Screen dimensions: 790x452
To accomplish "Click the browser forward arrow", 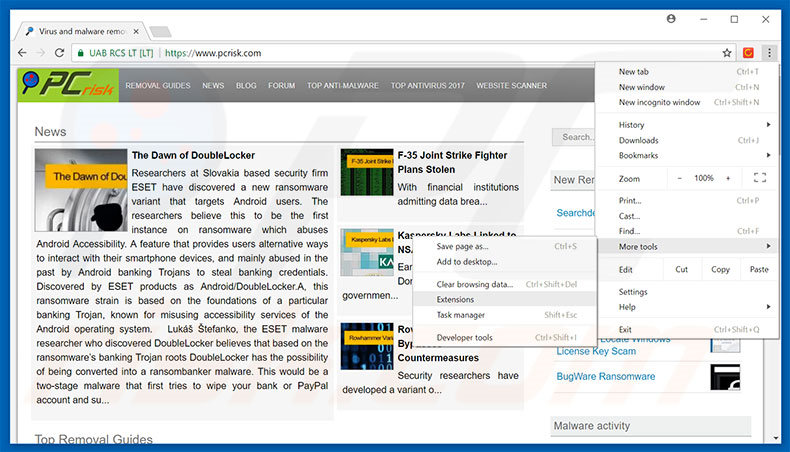I will [41, 53].
